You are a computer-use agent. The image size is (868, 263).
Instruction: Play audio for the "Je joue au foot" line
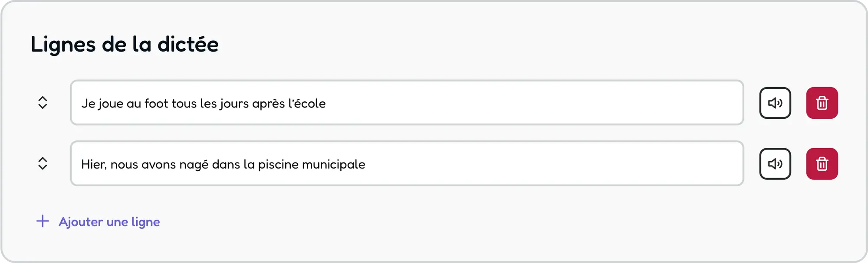(x=775, y=103)
